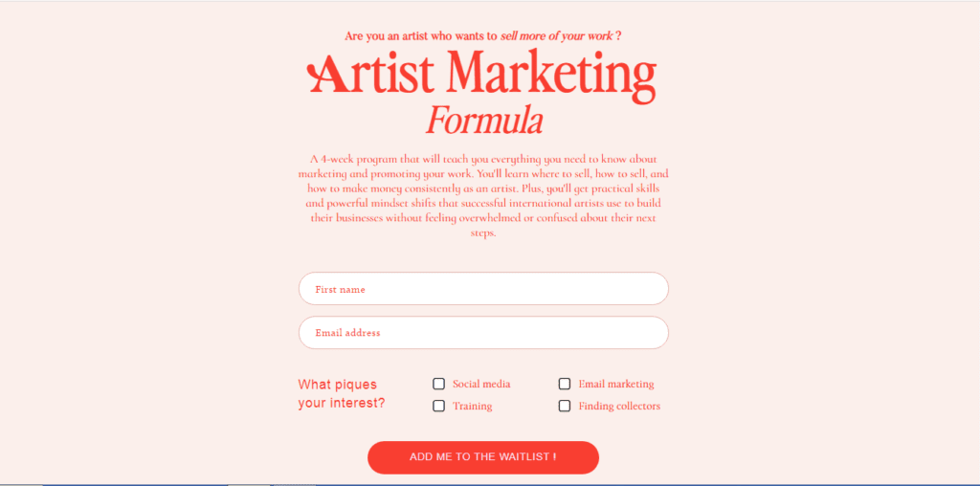Screen dimensions: 980x486
Task: Click the 'Finding collectors' label text
Action: 619,406
